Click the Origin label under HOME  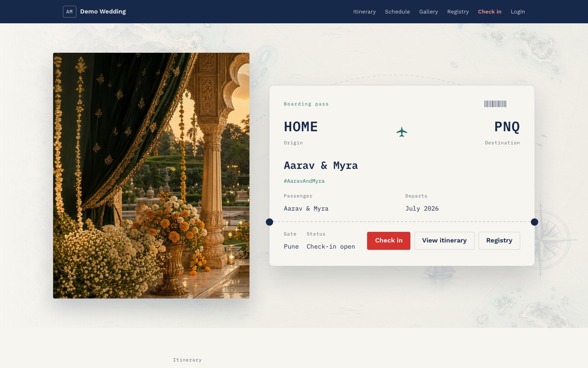293,143
